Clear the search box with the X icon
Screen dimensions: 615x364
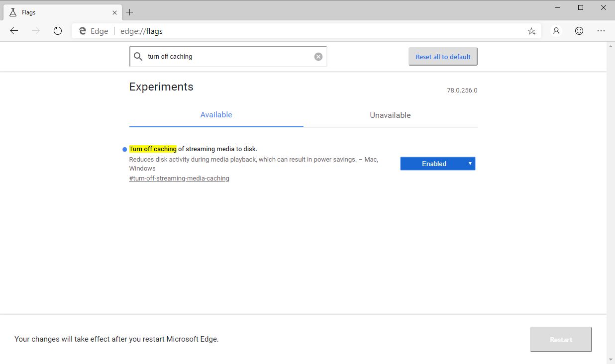coord(318,57)
